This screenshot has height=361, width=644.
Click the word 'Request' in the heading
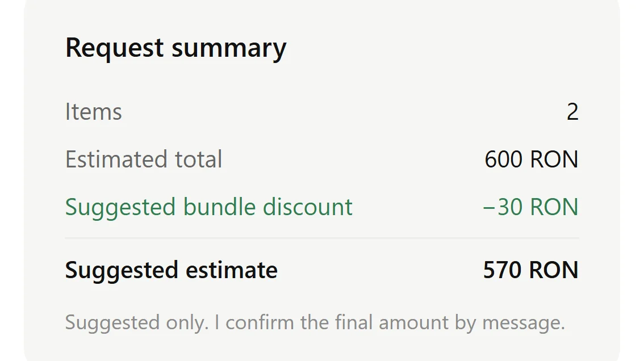click(115, 48)
